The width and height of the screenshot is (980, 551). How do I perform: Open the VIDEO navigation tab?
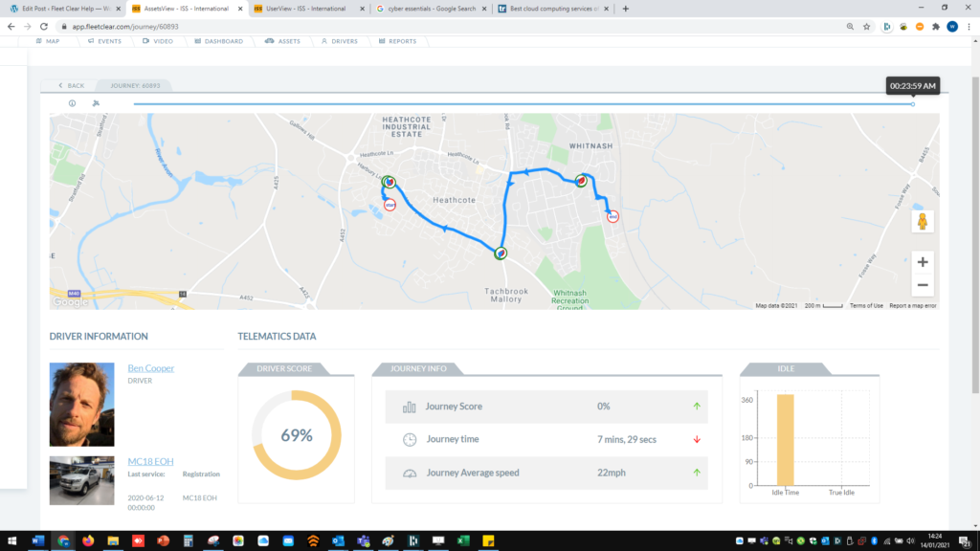pos(158,41)
